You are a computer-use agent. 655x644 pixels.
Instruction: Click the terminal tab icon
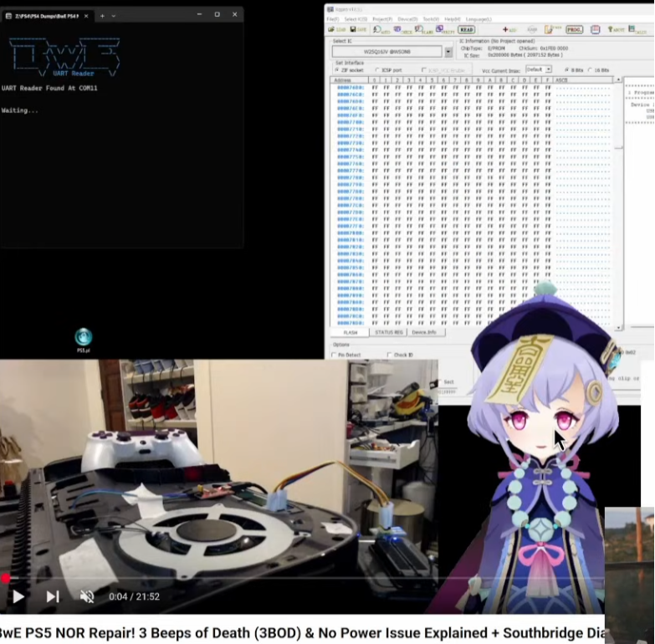pyautogui.click(x=8, y=16)
